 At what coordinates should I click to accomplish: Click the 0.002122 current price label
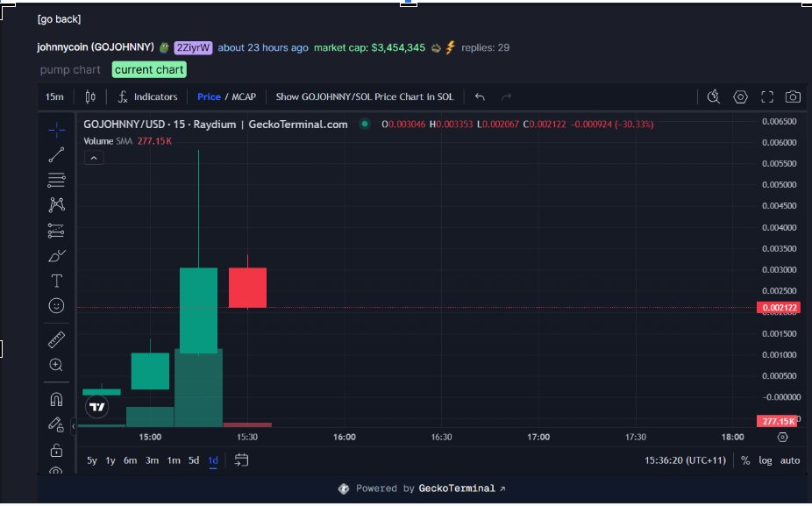point(779,308)
